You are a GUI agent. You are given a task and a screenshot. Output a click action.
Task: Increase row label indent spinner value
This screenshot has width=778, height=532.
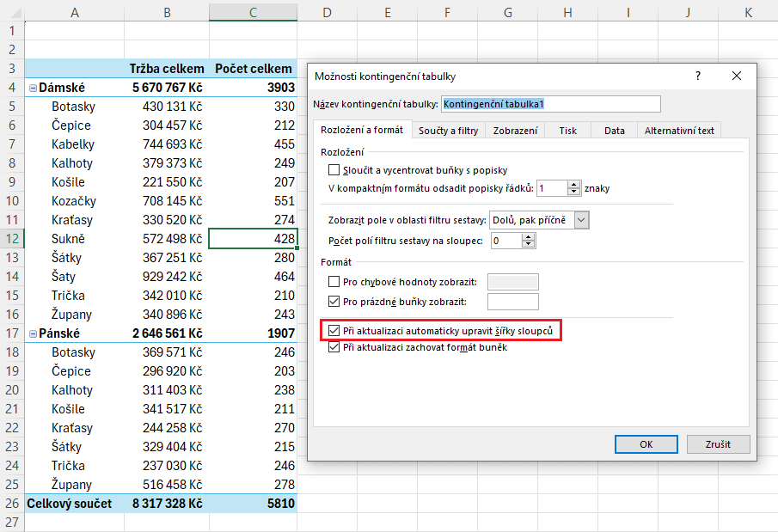tap(573, 184)
